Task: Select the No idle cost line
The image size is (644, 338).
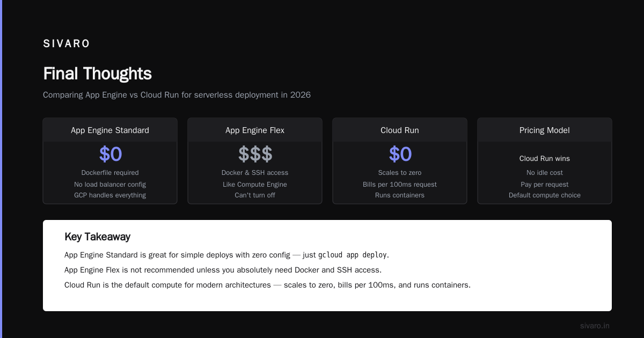Action: point(545,173)
